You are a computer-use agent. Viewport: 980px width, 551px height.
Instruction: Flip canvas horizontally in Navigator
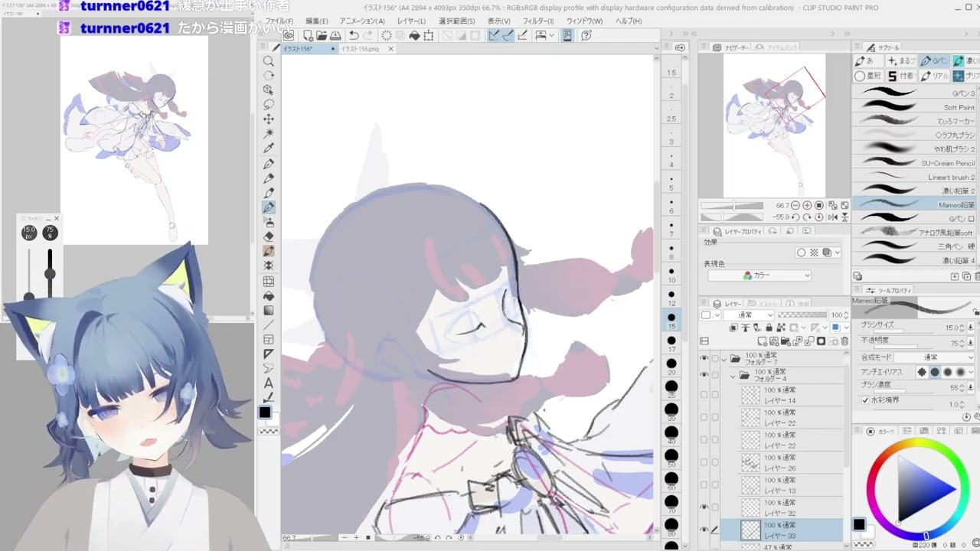pyautogui.click(x=833, y=217)
